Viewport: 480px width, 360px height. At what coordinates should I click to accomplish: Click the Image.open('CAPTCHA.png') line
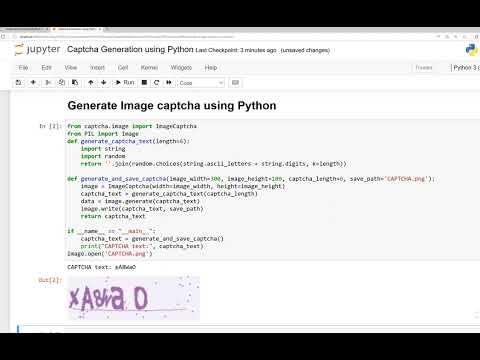[110, 254]
